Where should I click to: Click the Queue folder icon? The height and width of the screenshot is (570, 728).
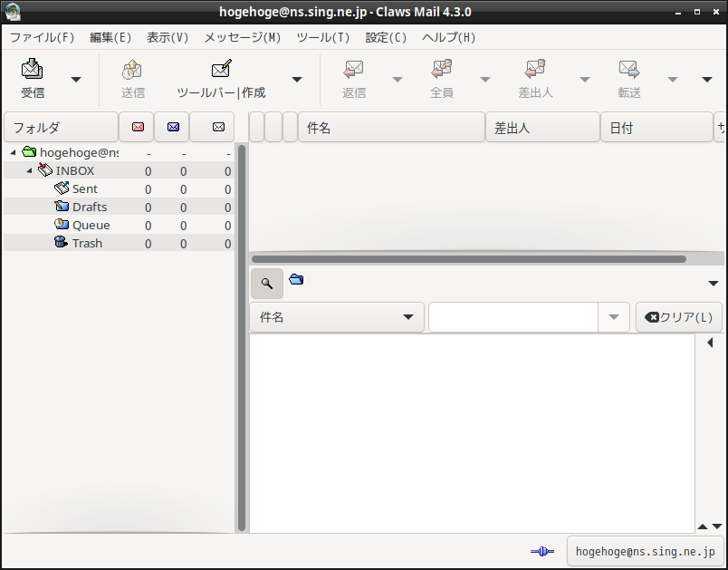(62, 224)
